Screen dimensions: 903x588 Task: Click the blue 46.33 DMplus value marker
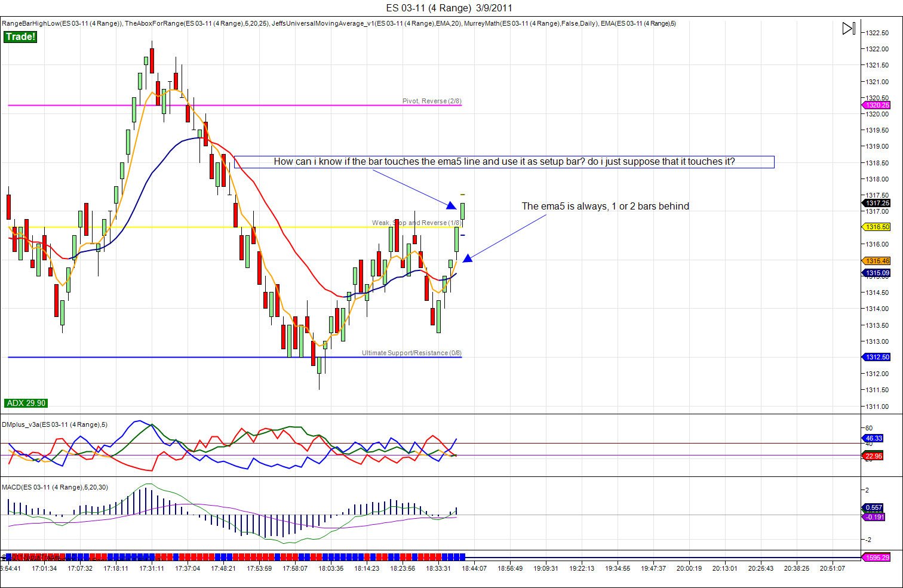point(873,438)
